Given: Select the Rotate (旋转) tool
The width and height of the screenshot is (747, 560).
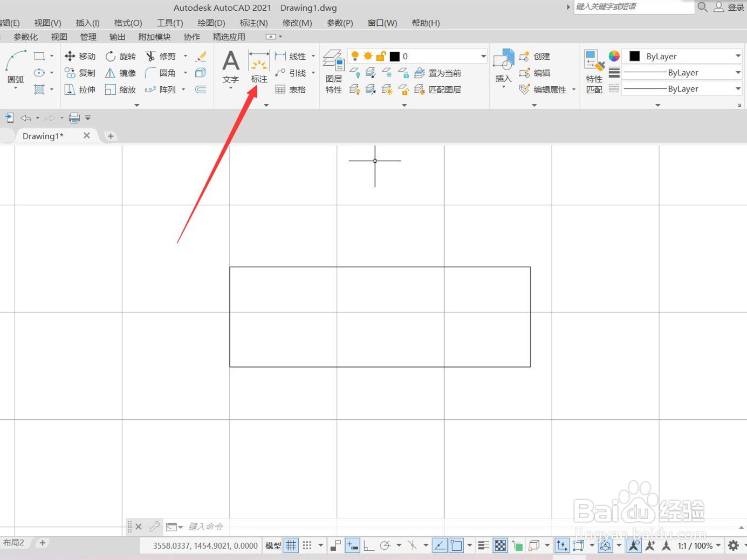Looking at the screenshot, I should 120,56.
